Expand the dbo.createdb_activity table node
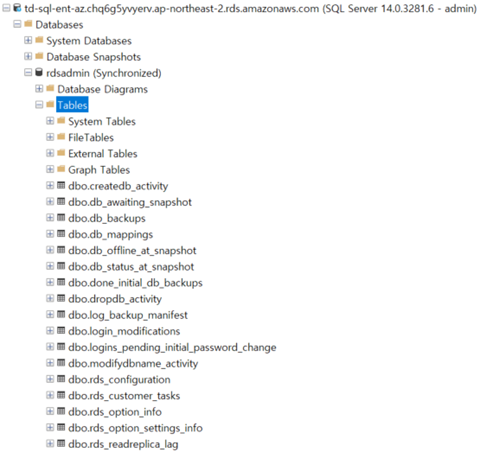This screenshot has height=452, width=480. pos(50,185)
